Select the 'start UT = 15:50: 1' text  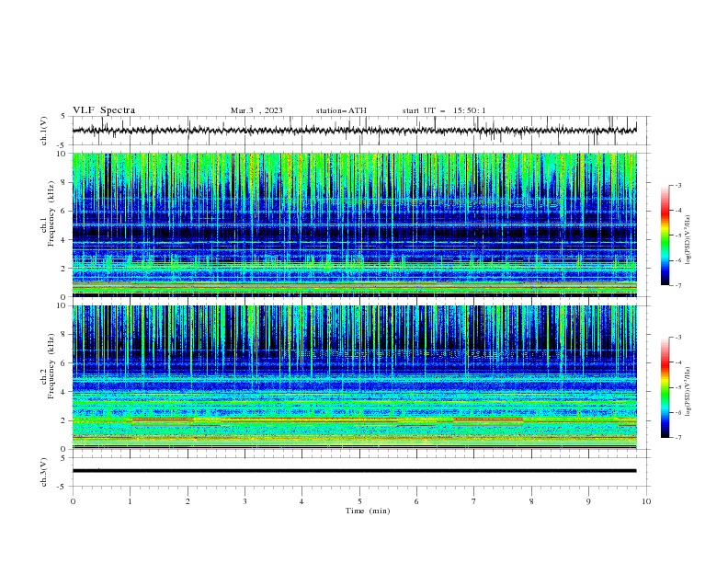444,110
